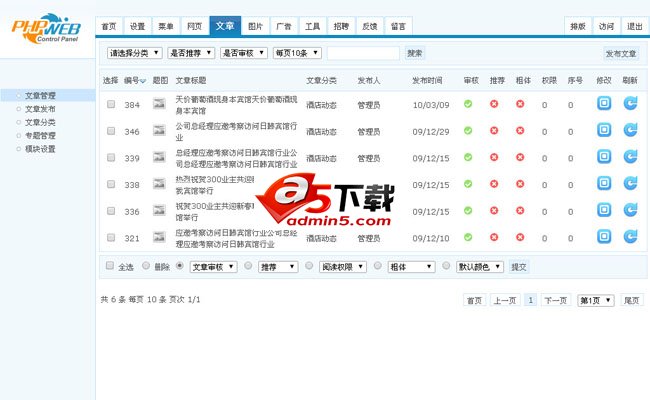Screen dimensions: 650x400
Task: Click the 提交 submit button
Action: (x=519, y=267)
